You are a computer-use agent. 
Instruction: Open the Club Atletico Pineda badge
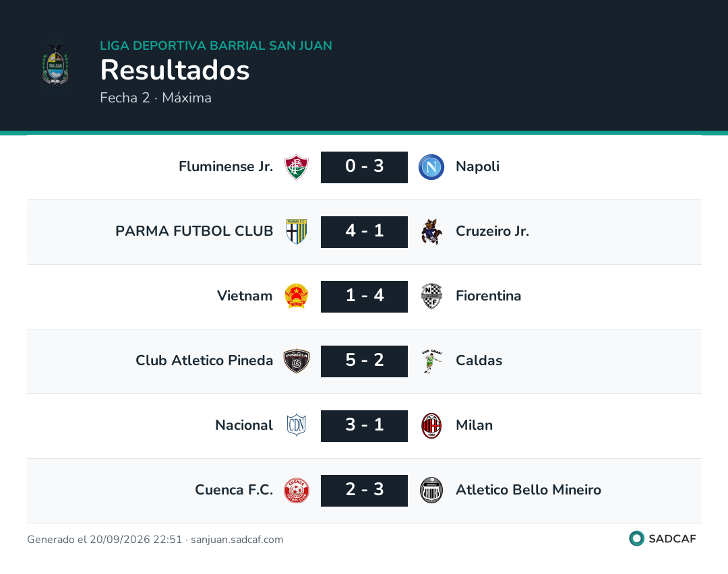tap(296, 361)
